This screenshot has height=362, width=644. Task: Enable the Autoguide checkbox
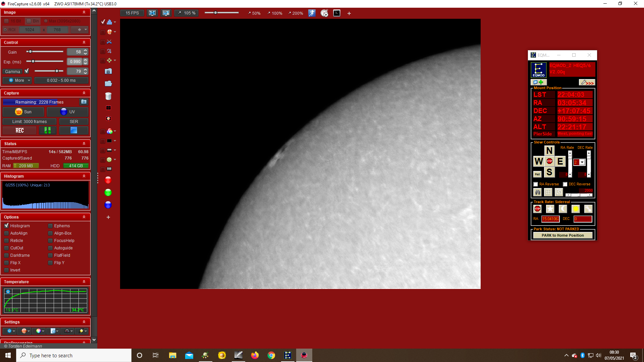pyautogui.click(x=50, y=248)
